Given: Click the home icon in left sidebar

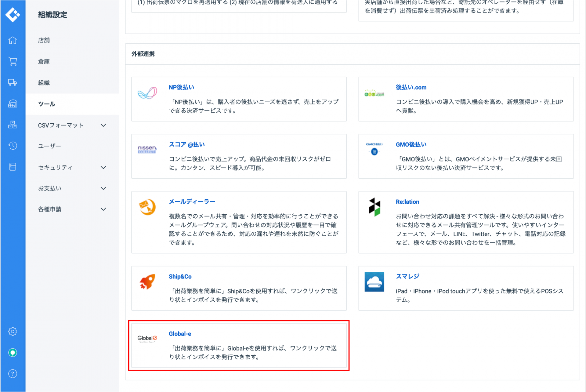Looking at the screenshot, I should [13, 40].
